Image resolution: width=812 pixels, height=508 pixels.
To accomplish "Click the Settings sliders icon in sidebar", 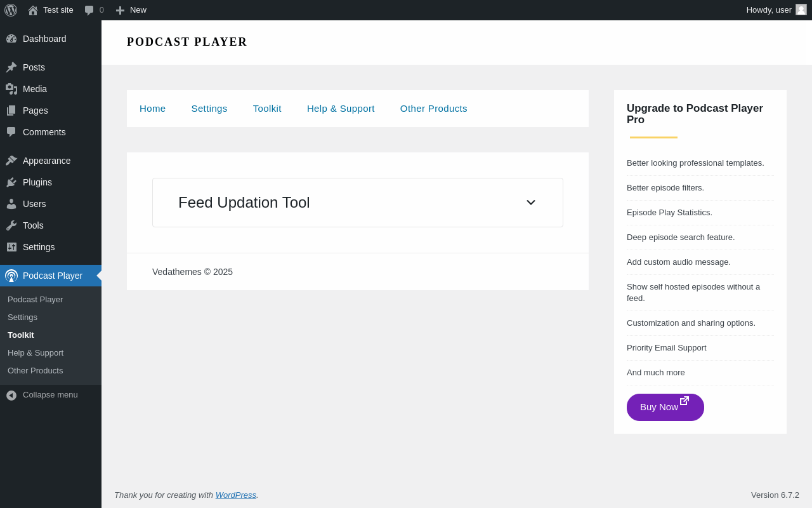I will pyautogui.click(x=11, y=247).
